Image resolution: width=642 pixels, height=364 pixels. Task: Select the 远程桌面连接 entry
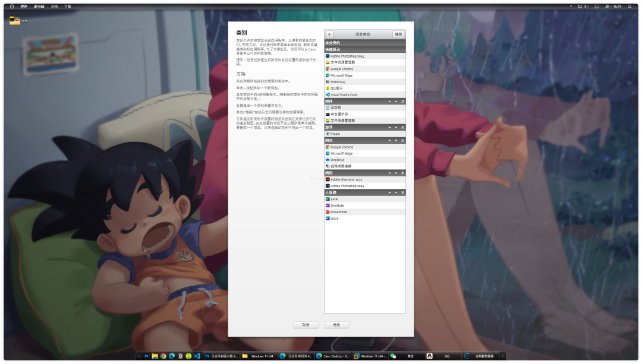[x=365, y=166]
